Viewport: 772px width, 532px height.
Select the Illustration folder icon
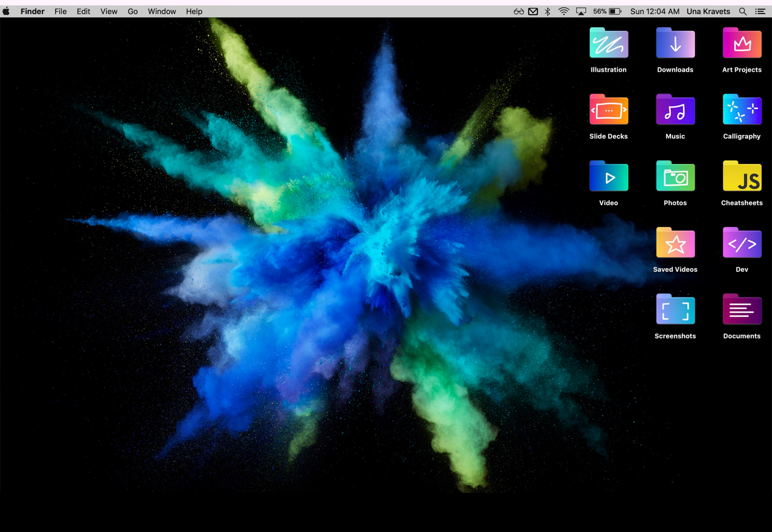(609, 43)
